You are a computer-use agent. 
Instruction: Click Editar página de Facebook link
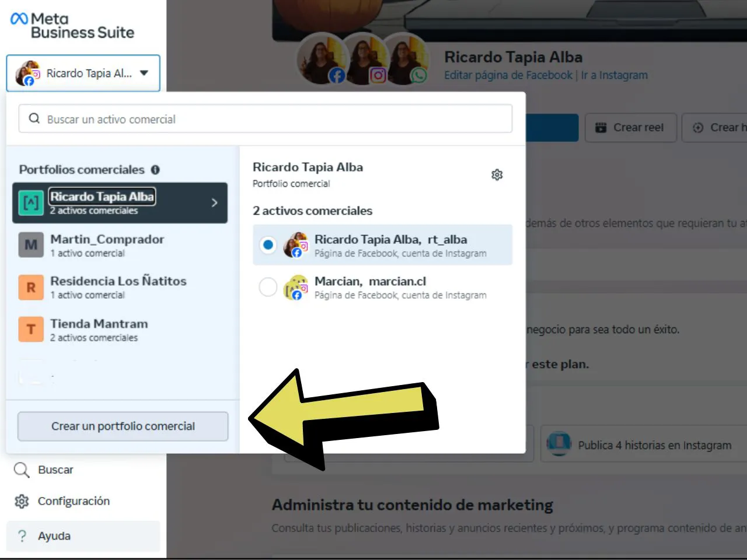coord(508,75)
